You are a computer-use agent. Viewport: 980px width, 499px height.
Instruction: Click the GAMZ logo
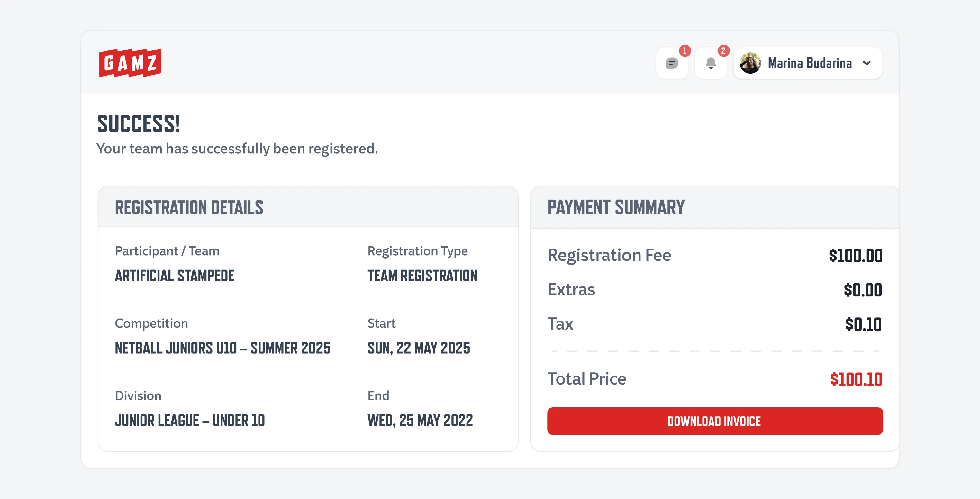[130, 63]
